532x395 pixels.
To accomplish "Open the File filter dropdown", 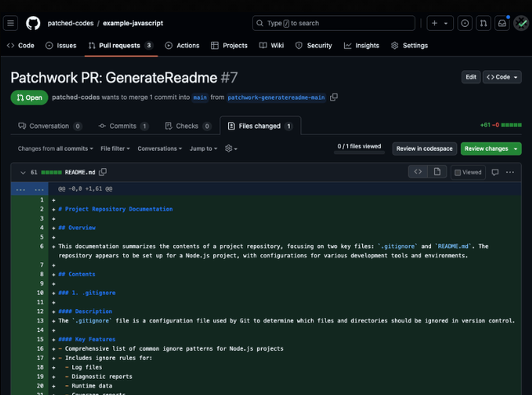I will 115,148.
